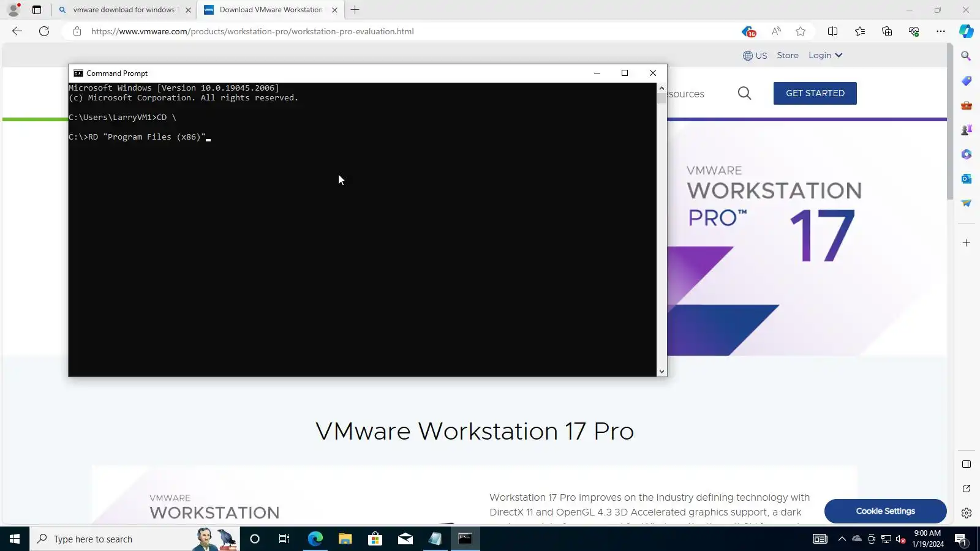Open Cookie Settings
Image resolution: width=980 pixels, height=551 pixels.
pos(886,511)
